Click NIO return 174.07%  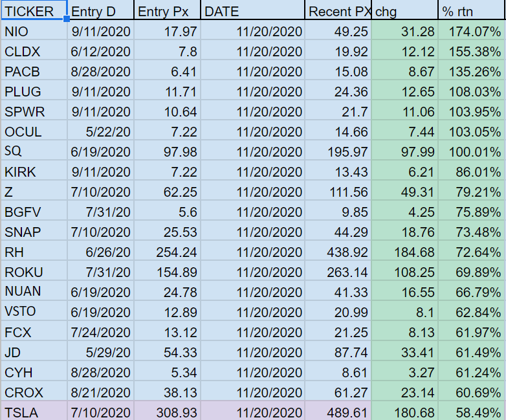click(x=472, y=30)
